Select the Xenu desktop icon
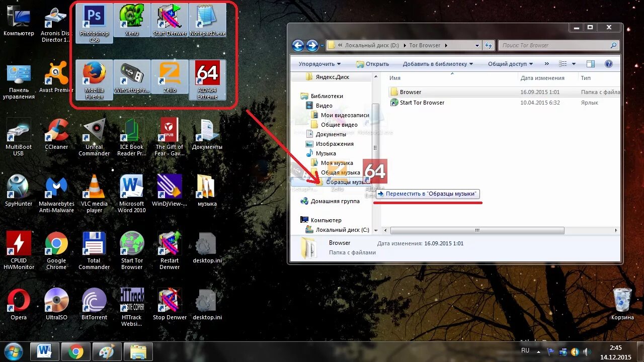Viewport: 644px width, 362px height. tap(132, 20)
